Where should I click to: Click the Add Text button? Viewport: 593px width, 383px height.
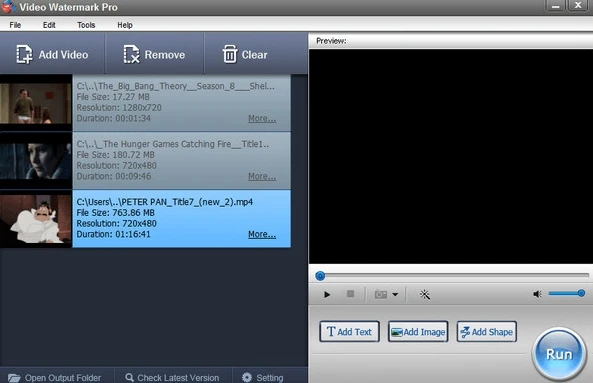click(349, 332)
